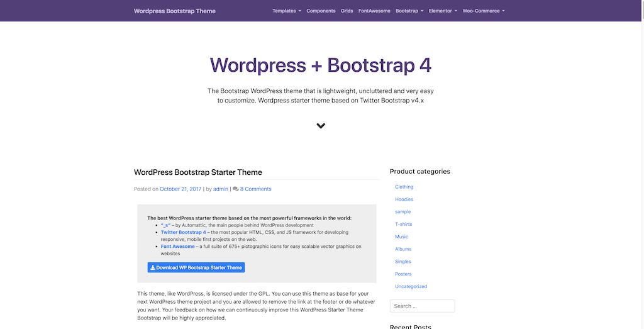Expand the Woo-Commerce dropdown
644x329 pixels.
point(484,11)
